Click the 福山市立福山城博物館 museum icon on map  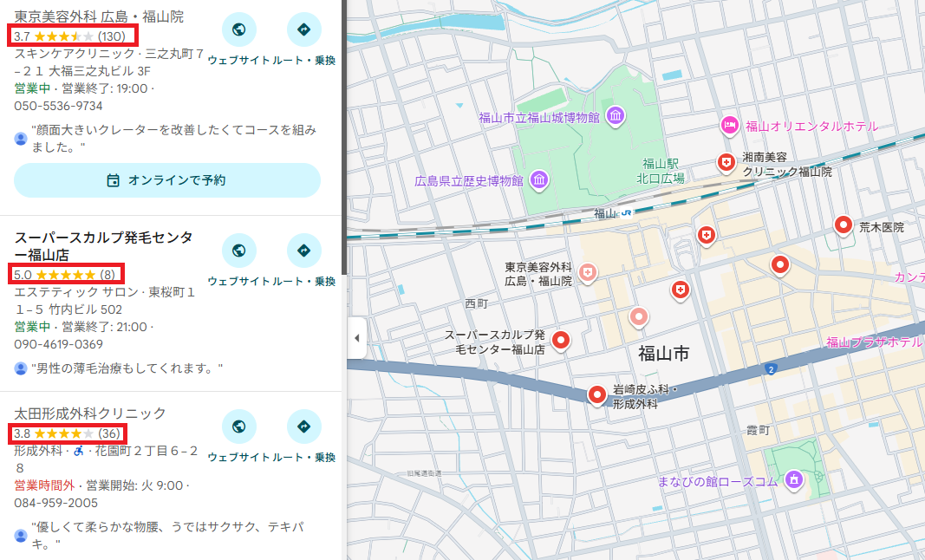(616, 117)
